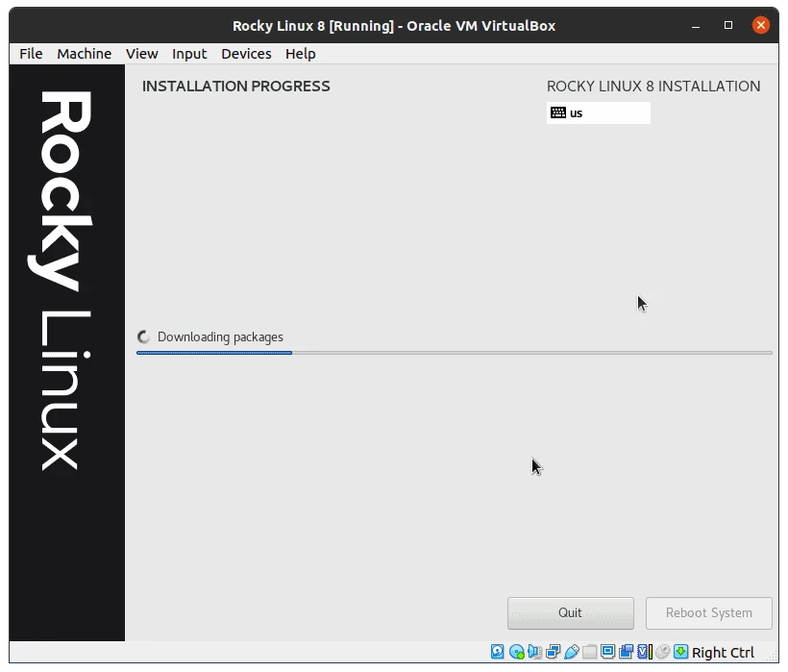Open the display status icon
The height and width of the screenshot is (672, 788).
click(607, 652)
